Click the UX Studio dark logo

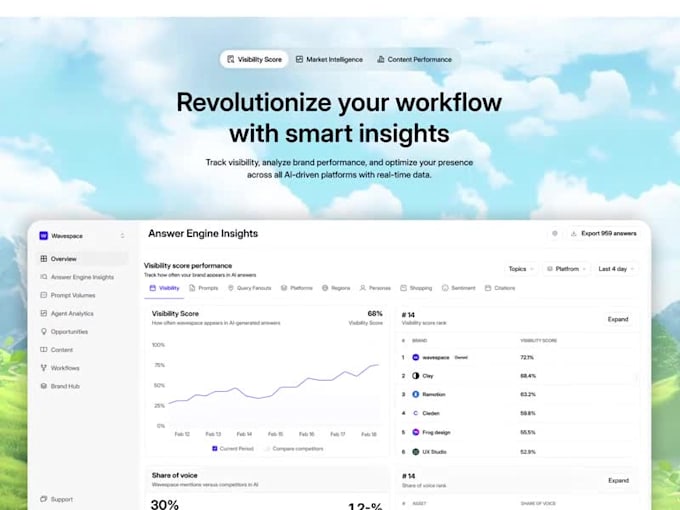pyautogui.click(x=415, y=452)
